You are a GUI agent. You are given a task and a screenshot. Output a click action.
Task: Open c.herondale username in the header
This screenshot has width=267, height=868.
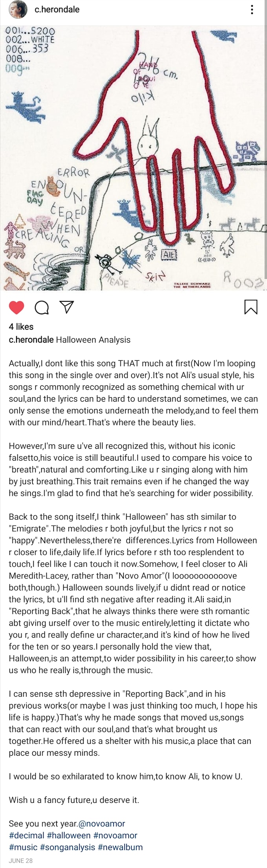coord(57,9)
